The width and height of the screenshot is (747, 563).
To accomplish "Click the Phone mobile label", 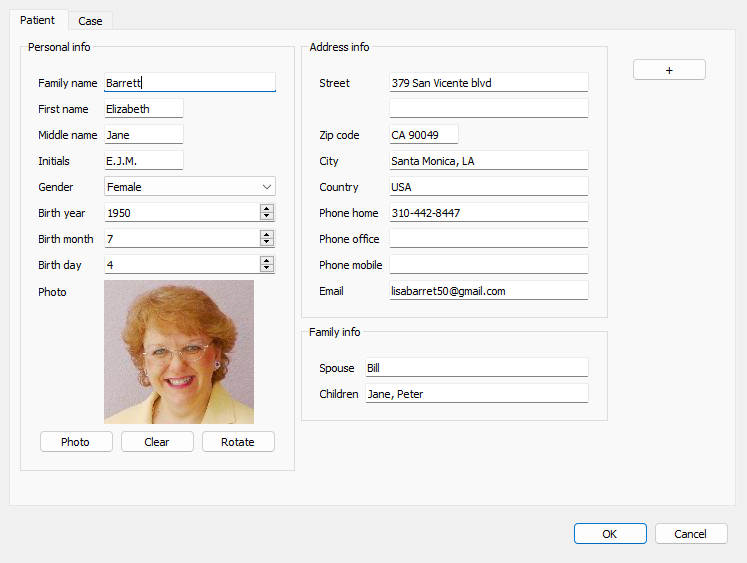I will pos(351,265).
